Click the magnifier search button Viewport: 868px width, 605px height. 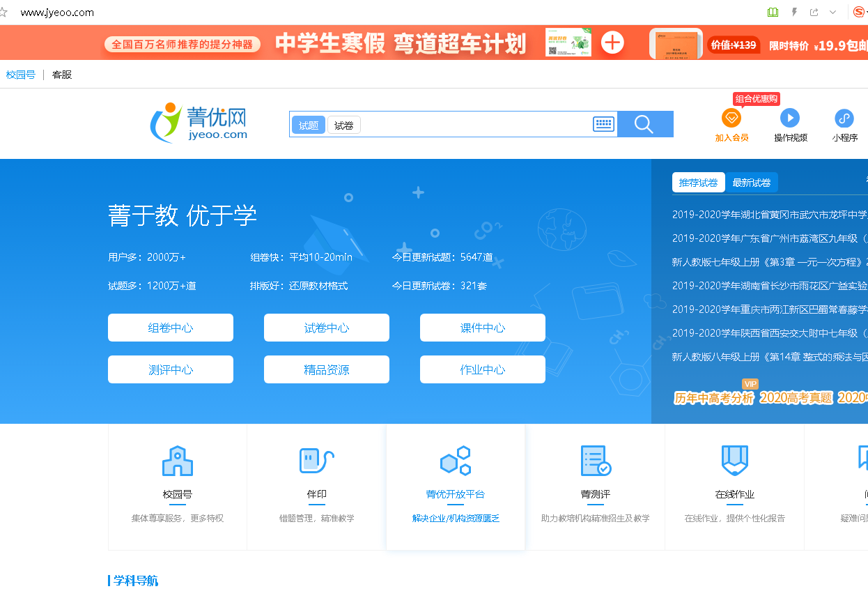coord(645,124)
